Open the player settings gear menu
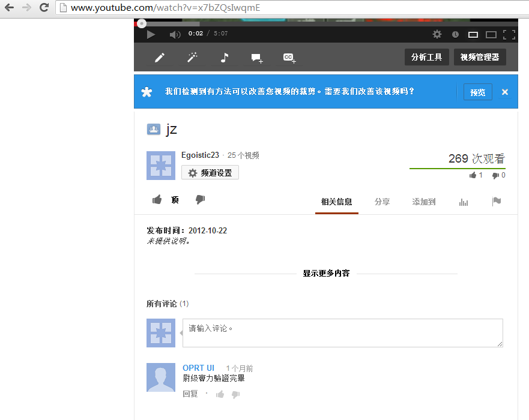 (x=437, y=35)
